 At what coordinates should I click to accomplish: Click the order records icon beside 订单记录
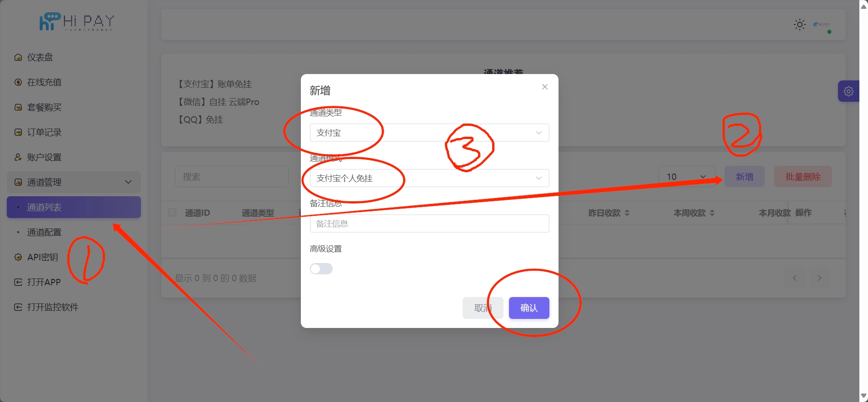pyautogui.click(x=18, y=132)
